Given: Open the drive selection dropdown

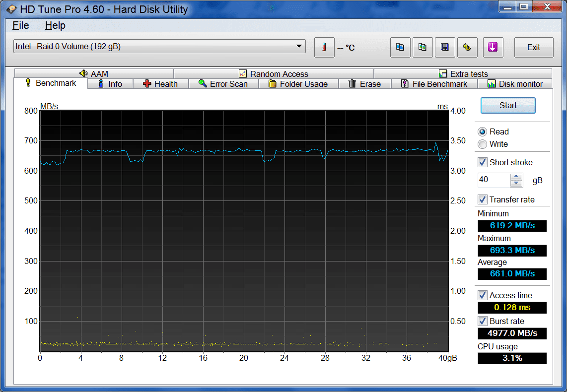Looking at the screenshot, I should tap(159, 46).
